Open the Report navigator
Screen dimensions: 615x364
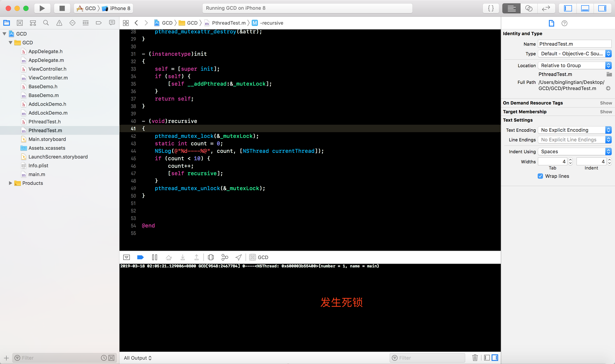112,23
